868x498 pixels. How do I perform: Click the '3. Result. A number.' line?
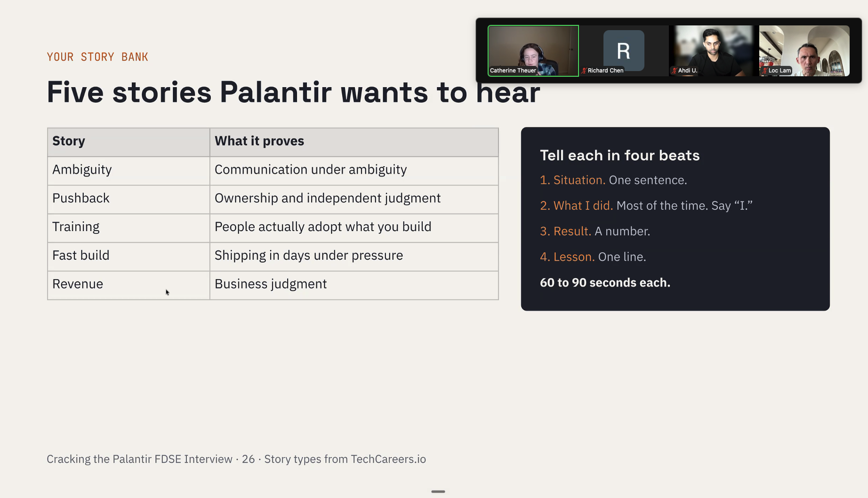595,231
